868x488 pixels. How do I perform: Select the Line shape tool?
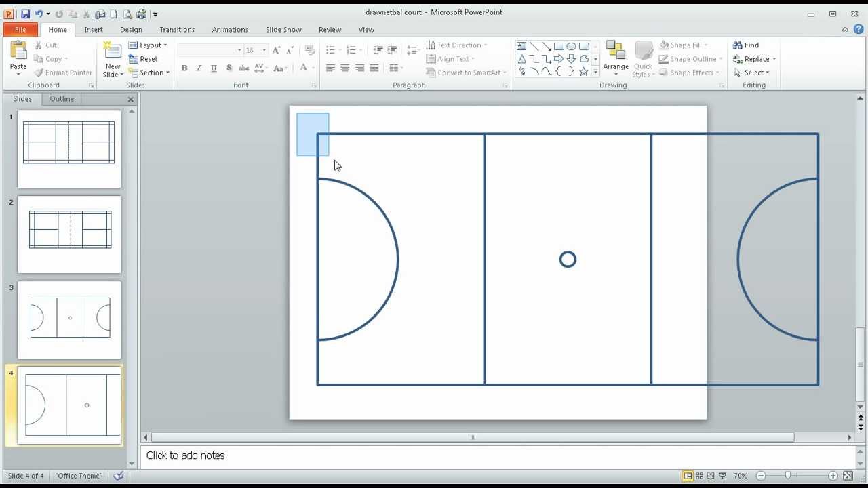[535, 45]
